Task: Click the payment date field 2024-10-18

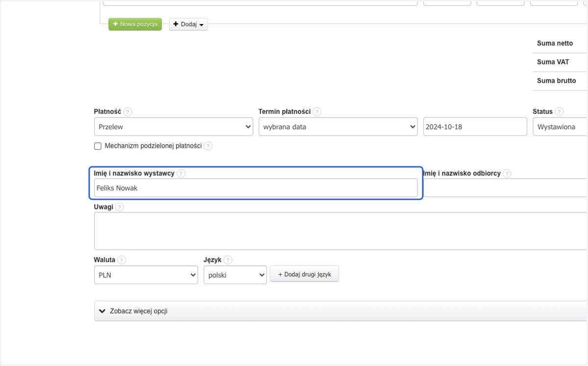Action: (475, 127)
